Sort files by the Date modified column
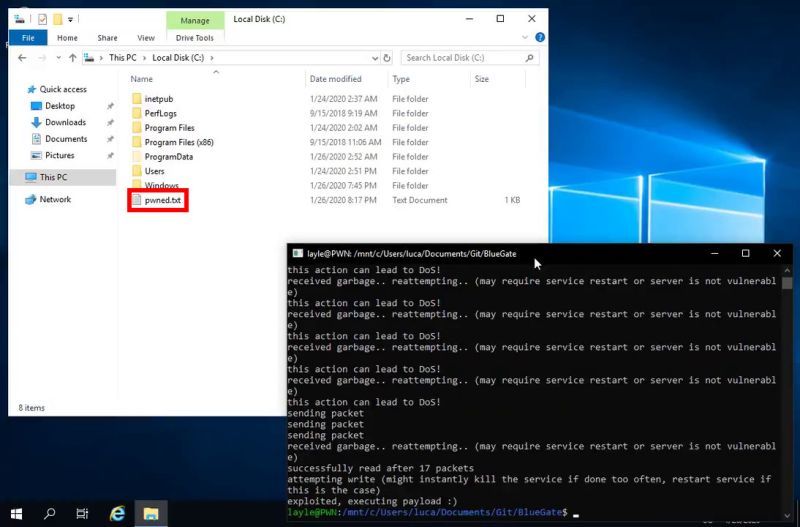This screenshot has width=800, height=527. pos(336,79)
